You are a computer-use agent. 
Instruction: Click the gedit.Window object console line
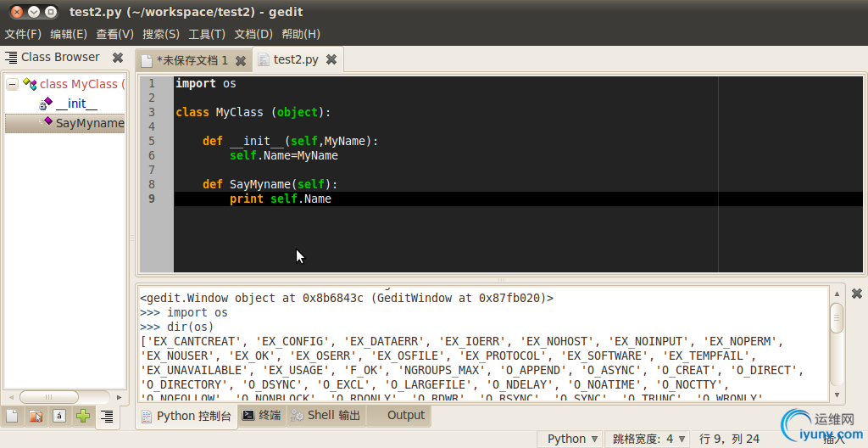tap(347, 298)
